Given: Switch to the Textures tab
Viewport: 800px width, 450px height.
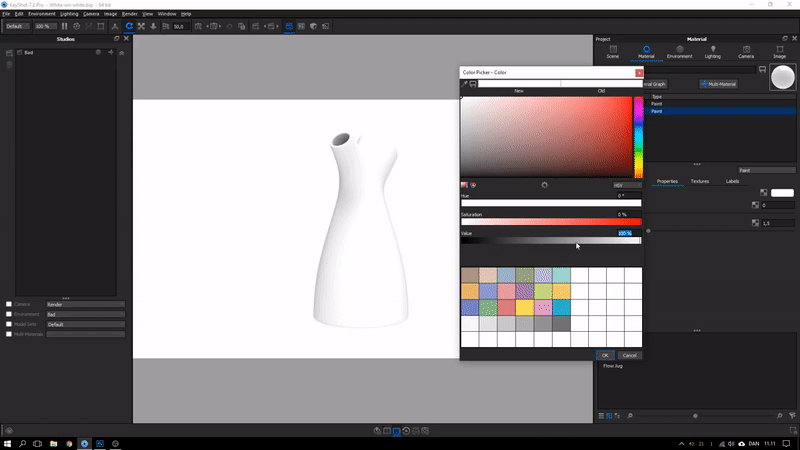Looking at the screenshot, I should [x=700, y=181].
